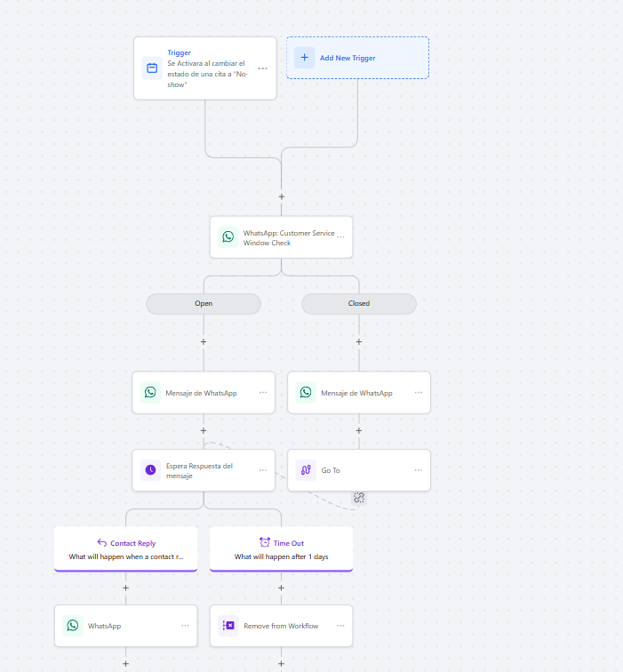Click the WhatsApp icon in Customer Service Window Check

(228, 237)
